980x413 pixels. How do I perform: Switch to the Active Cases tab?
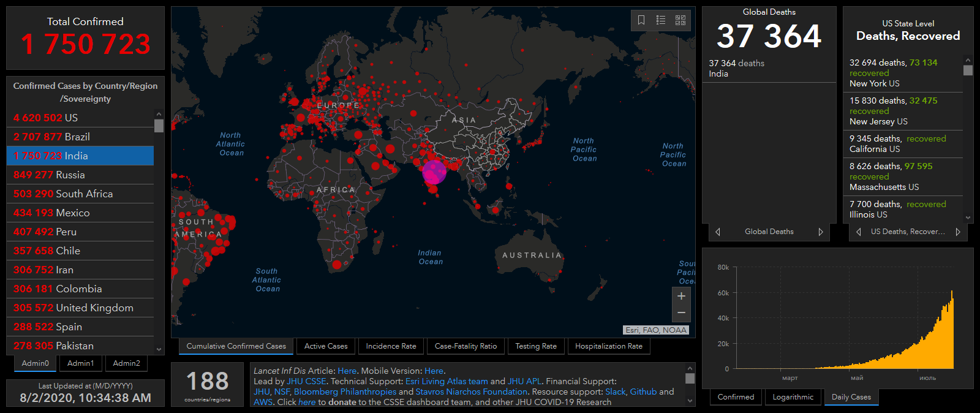click(326, 346)
